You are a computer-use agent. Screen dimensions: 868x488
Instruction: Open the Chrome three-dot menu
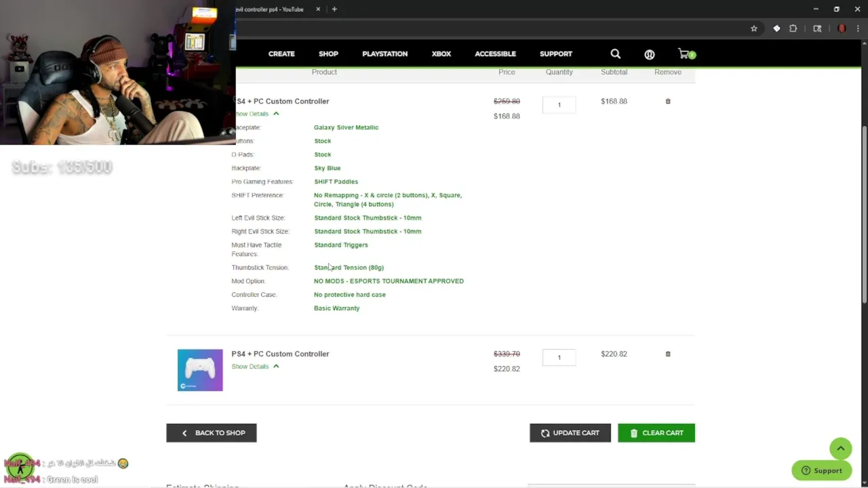point(858,28)
